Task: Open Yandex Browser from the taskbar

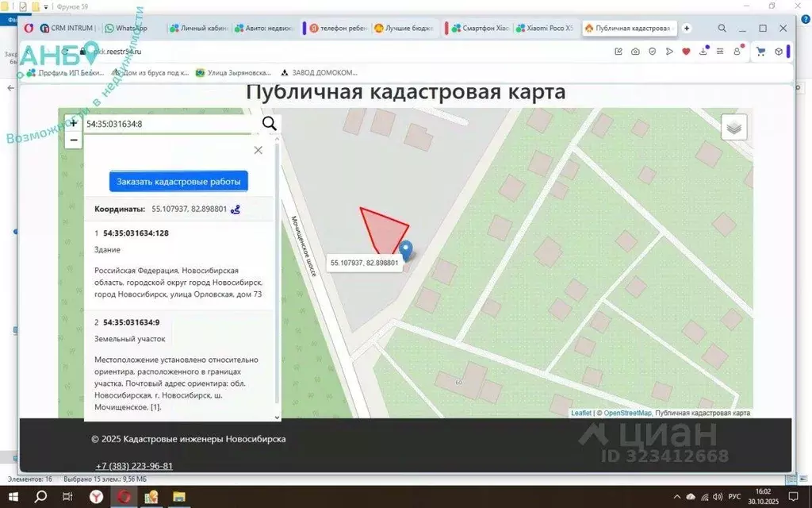Action: coord(124,499)
